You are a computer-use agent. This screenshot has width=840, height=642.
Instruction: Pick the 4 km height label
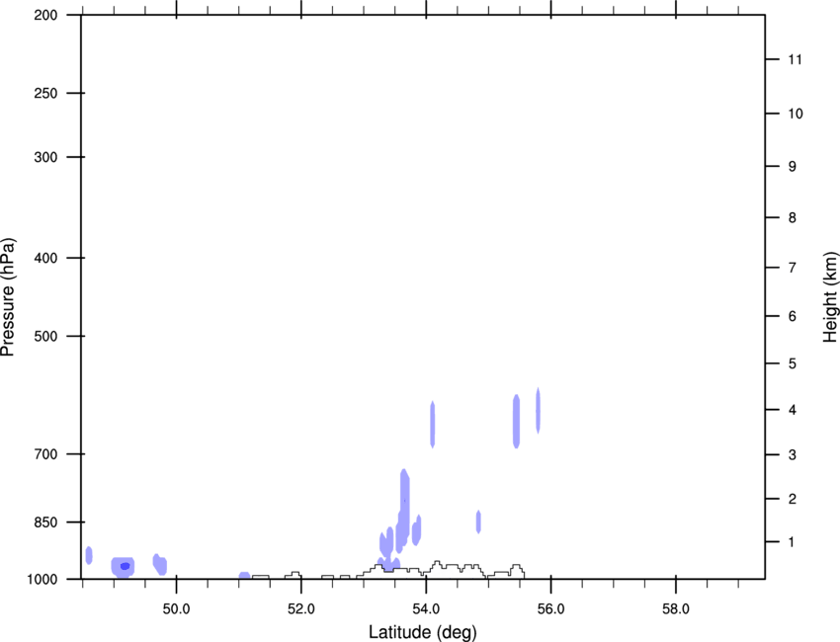[792, 410]
